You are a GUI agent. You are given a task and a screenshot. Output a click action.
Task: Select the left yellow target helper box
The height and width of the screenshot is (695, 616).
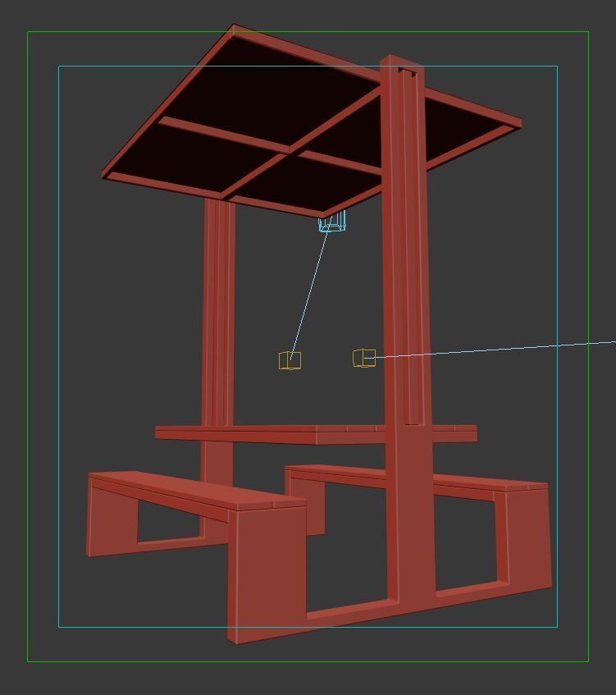coord(290,360)
